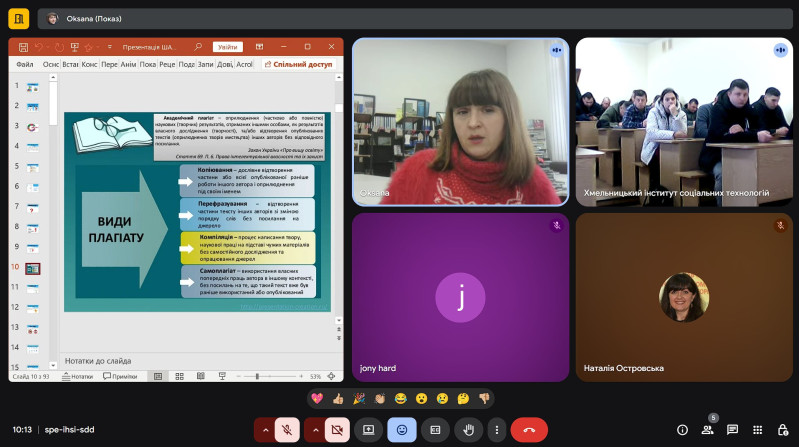Screen dimensions: 799x447
Task: Toggle closed captions
Action: (435, 429)
